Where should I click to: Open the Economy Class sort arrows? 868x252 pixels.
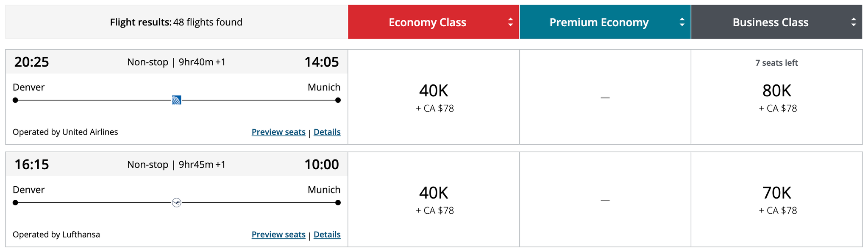click(511, 22)
